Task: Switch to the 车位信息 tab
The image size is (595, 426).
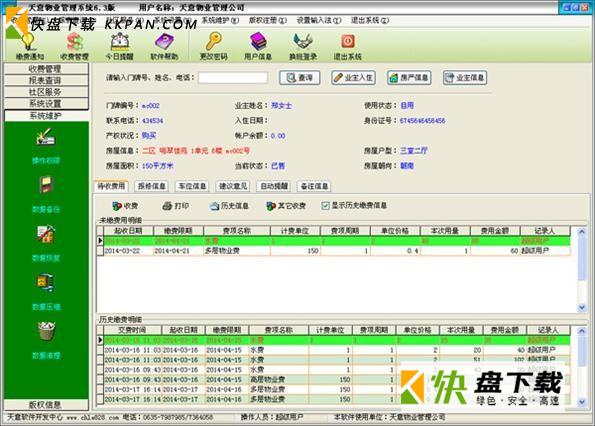Action: point(192,186)
